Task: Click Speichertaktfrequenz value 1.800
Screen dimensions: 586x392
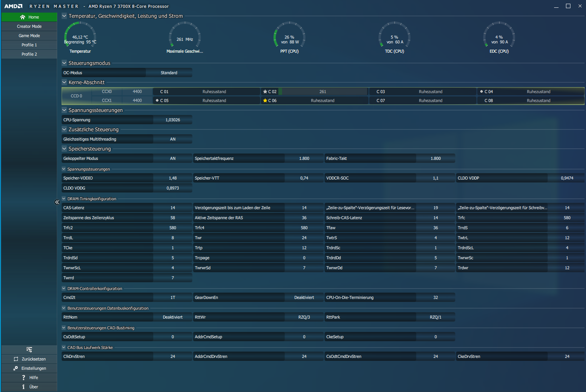Action: (304, 158)
